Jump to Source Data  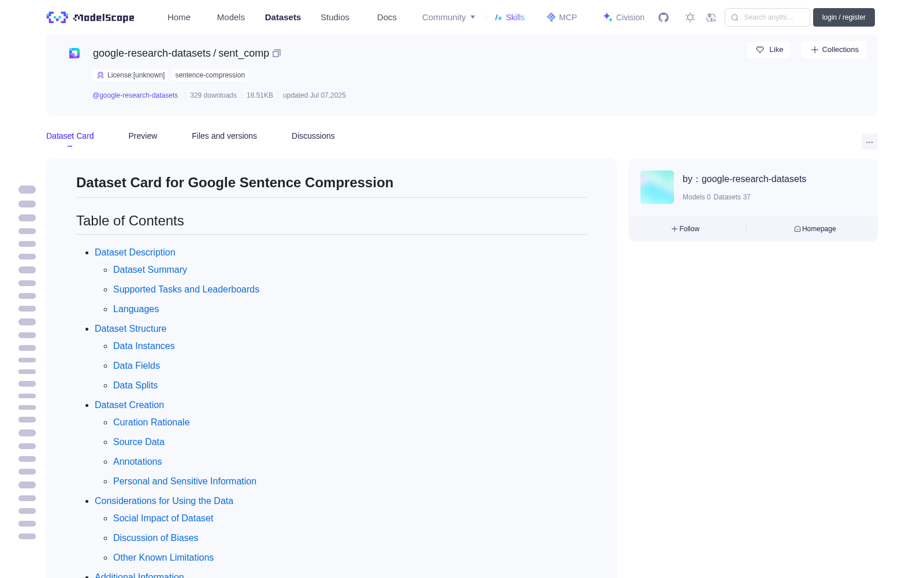[x=139, y=442]
